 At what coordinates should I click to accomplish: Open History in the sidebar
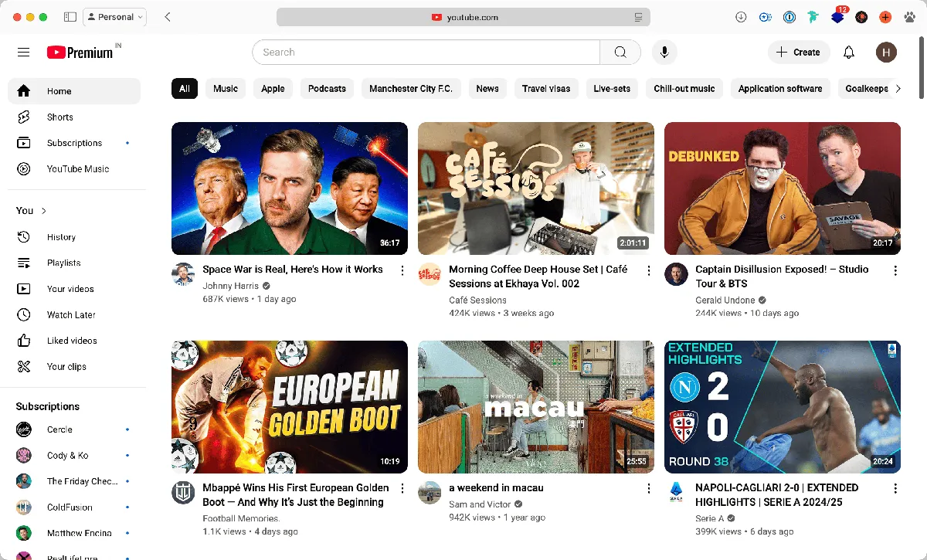pos(74,237)
